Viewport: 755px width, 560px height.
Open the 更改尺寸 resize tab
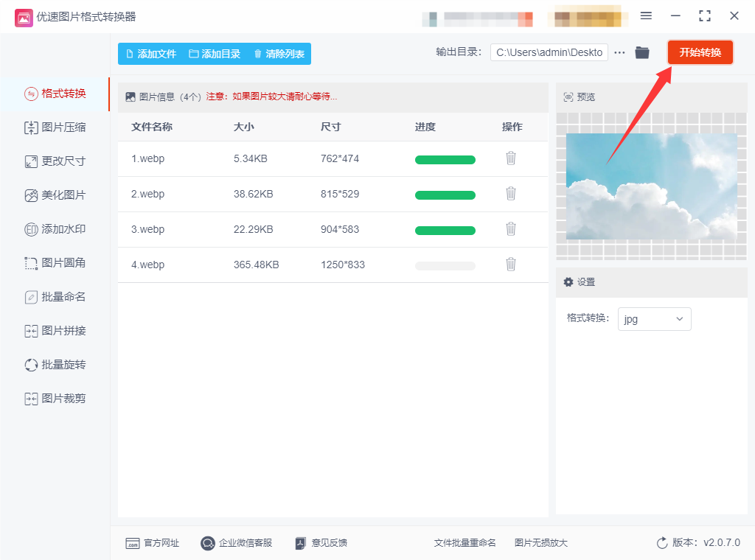[x=55, y=161]
